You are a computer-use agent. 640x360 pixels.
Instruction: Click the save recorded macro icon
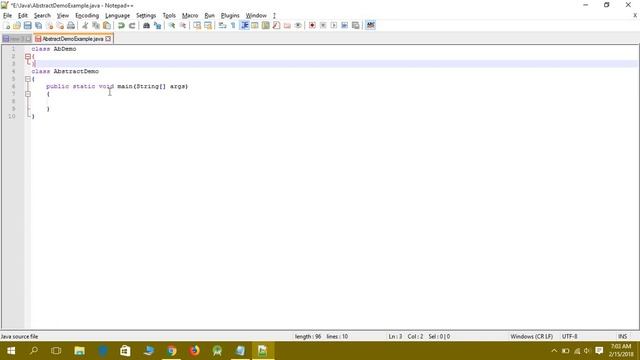click(x=356, y=25)
